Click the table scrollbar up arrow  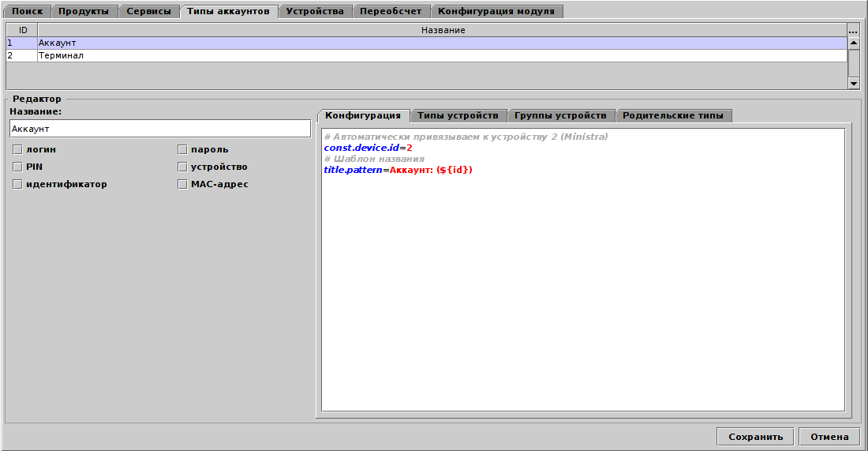pos(853,43)
